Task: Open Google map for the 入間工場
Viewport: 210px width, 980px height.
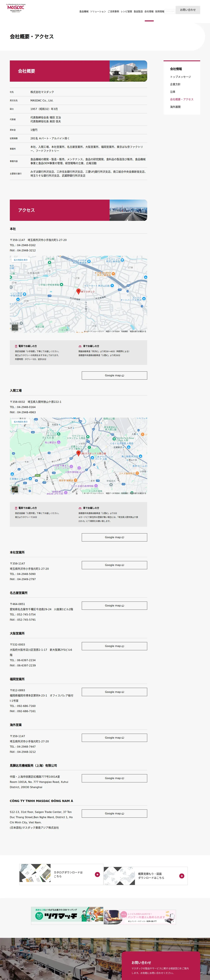Action: coord(114,537)
